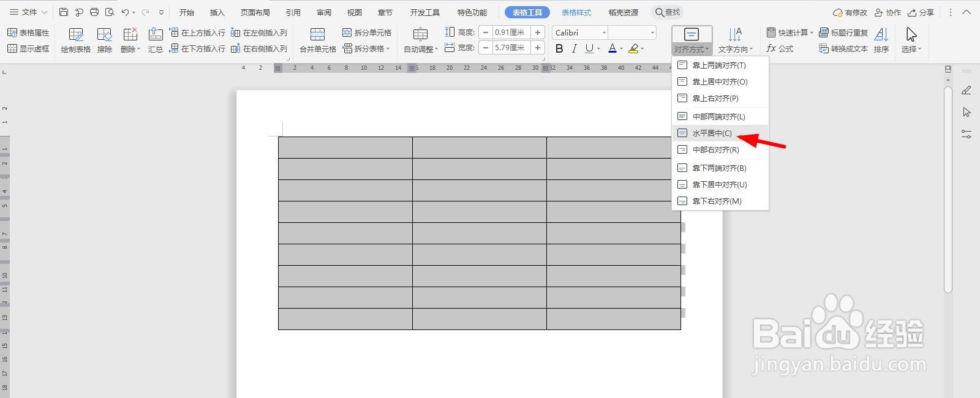The width and height of the screenshot is (980, 398).
Task: Choose 水平居中(C) alignment
Action: point(720,133)
